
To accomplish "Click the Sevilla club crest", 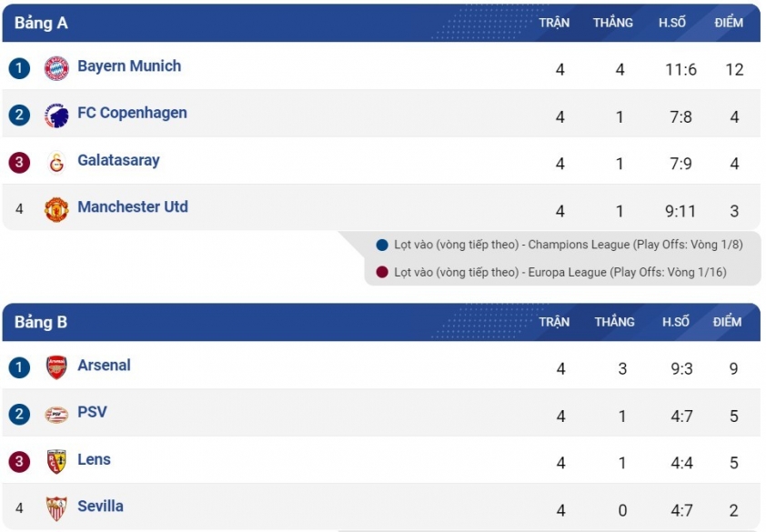I will 56,508.
